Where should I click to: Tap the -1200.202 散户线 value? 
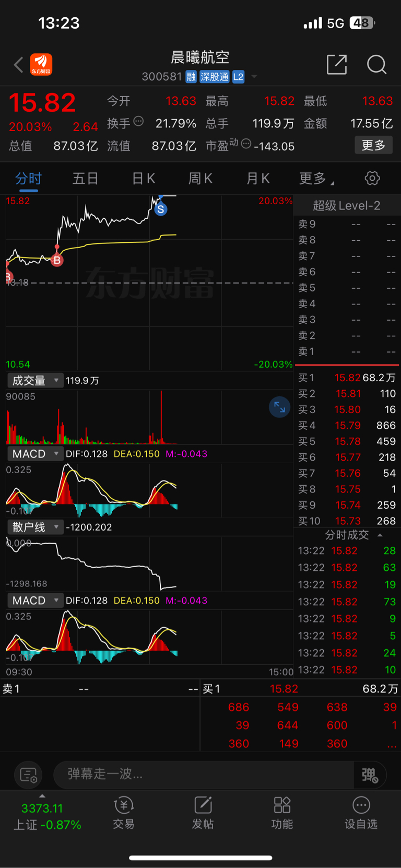tap(89, 527)
